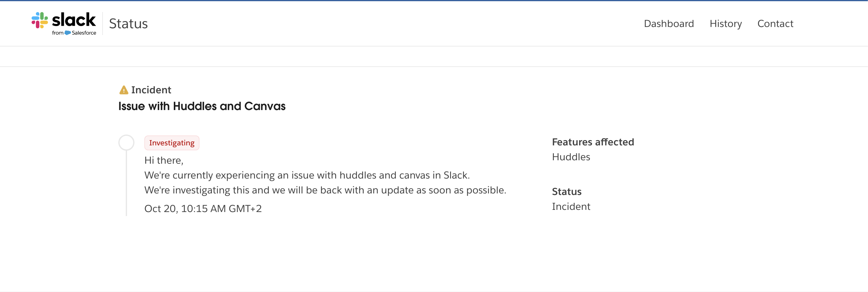Click the "We're investigating this" sentence
The width and height of the screenshot is (868, 292).
click(x=325, y=190)
